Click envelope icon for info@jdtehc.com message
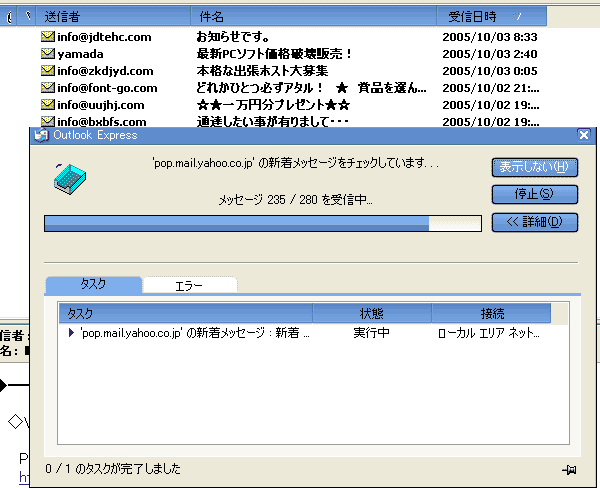Image resolution: width=600 pixels, height=488 pixels. [48, 37]
